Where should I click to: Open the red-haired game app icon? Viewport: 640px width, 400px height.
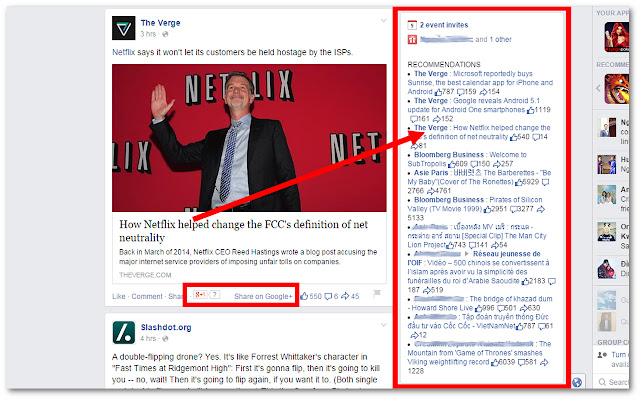pyautogui.click(x=616, y=37)
